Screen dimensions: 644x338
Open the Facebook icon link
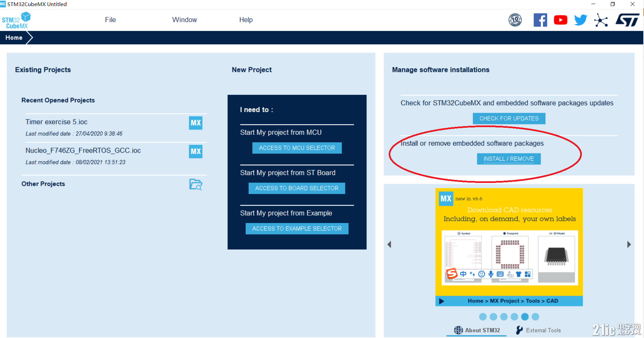tap(540, 20)
